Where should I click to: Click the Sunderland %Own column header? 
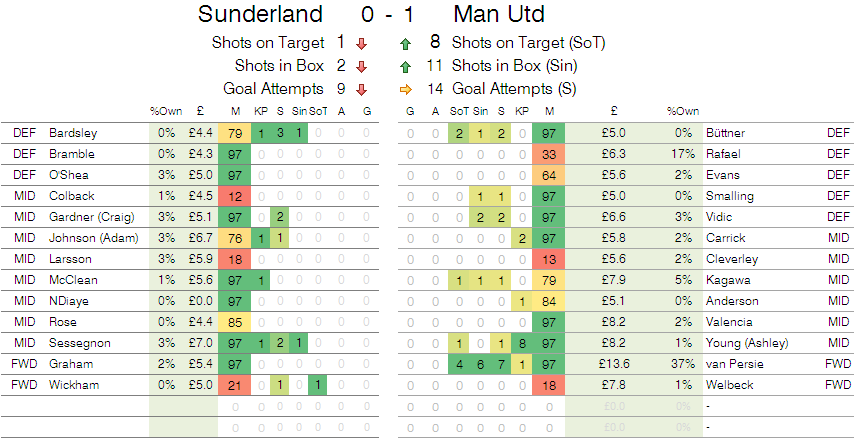point(162,112)
